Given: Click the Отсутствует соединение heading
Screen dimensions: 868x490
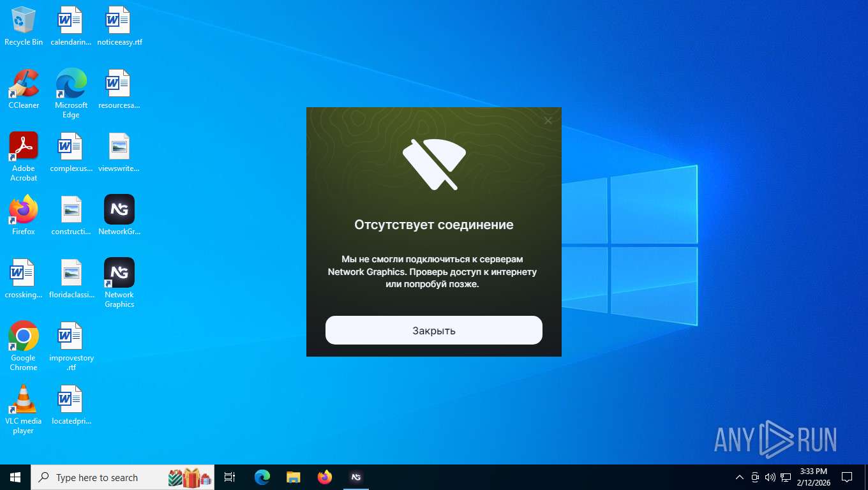Looking at the screenshot, I should pos(434,225).
